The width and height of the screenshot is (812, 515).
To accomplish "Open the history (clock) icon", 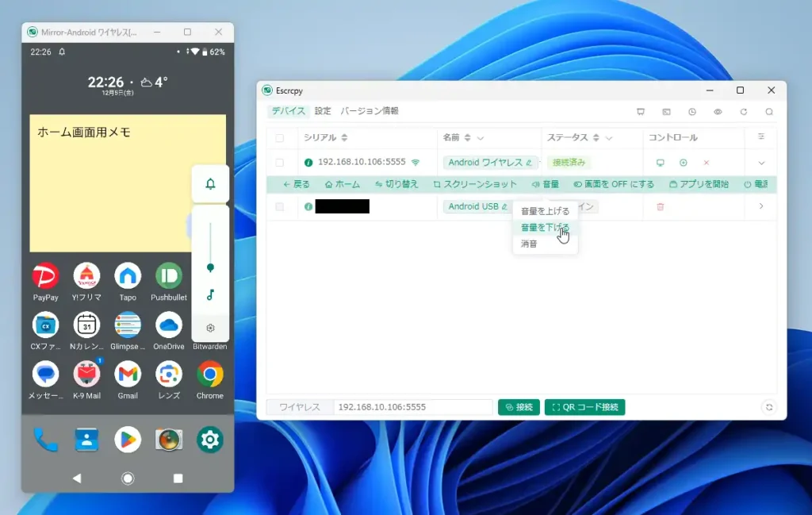I will (692, 112).
